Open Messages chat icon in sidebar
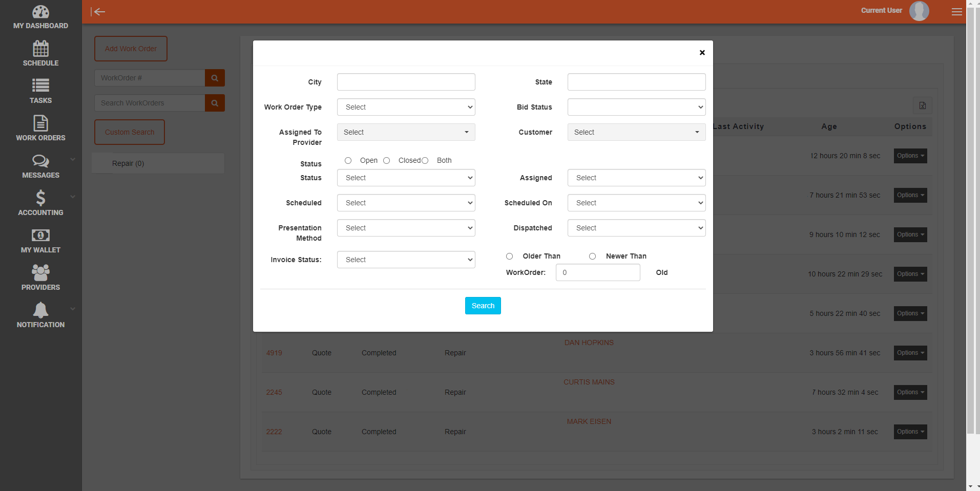Screen dimensions: 980x491 coord(40,161)
